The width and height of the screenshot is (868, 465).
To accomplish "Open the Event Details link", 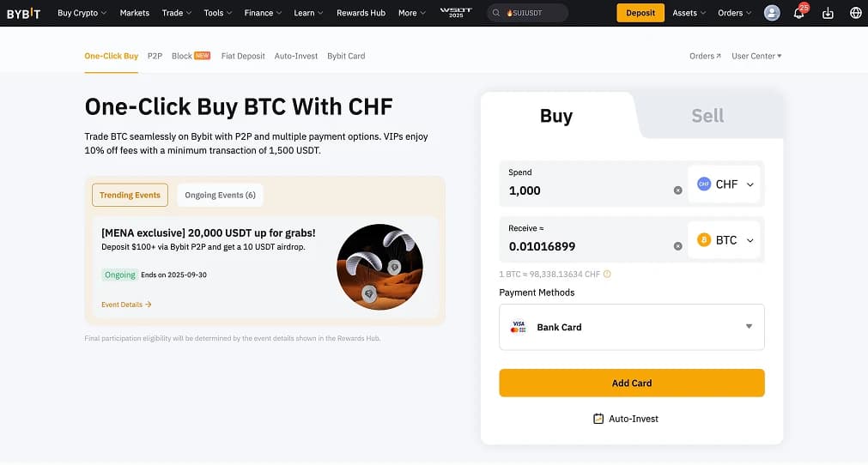I will [126, 305].
